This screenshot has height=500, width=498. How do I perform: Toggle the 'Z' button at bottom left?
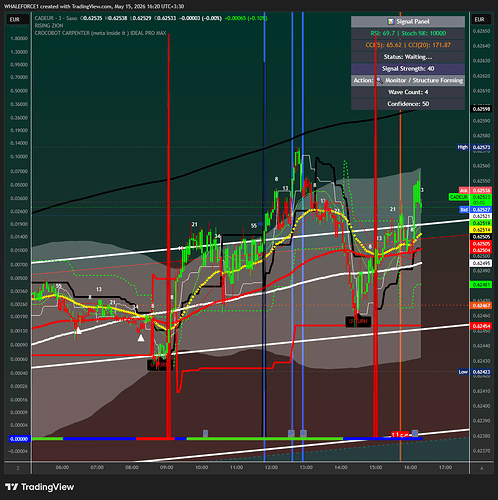18,468
